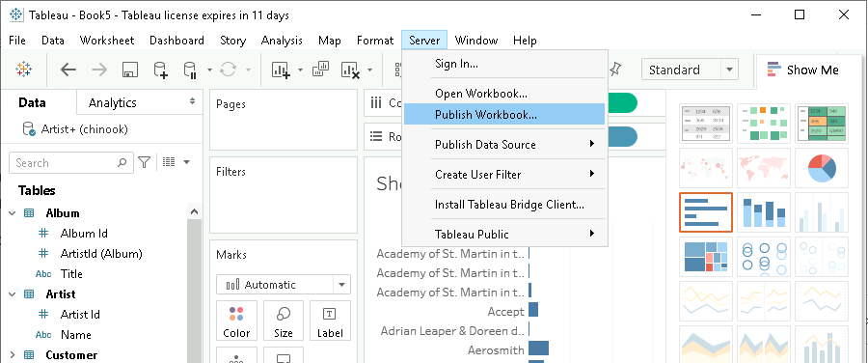Image resolution: width=868 pixels, height=363 pixels.
Task: Click the search magnifier icon in Data pane
Action: coord(122,163)
